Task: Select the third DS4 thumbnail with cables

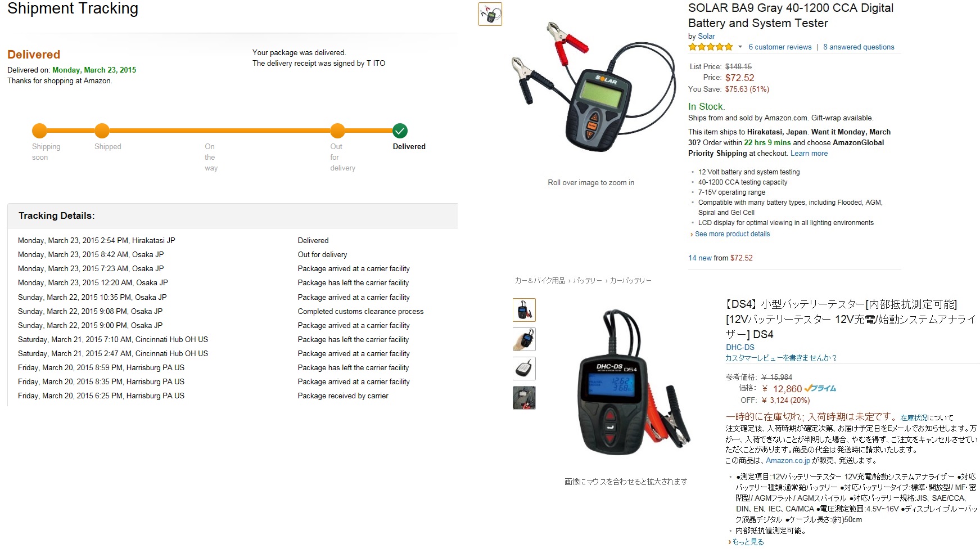Action: click(524, 369)
